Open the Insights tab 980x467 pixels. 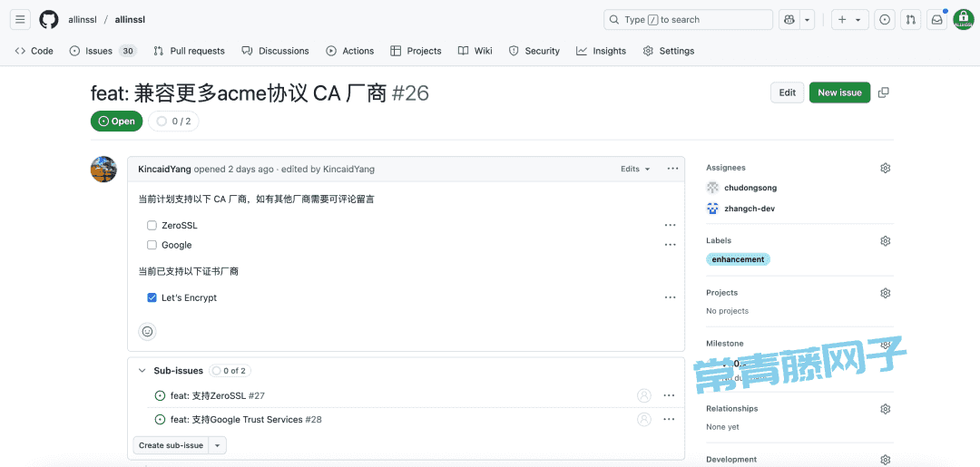click(x=602, y=51)
